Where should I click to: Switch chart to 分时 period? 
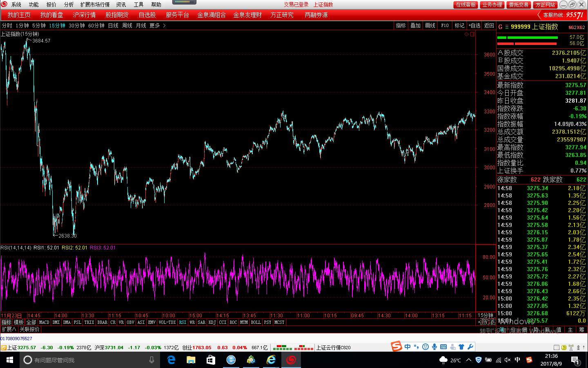click(7, 25)
